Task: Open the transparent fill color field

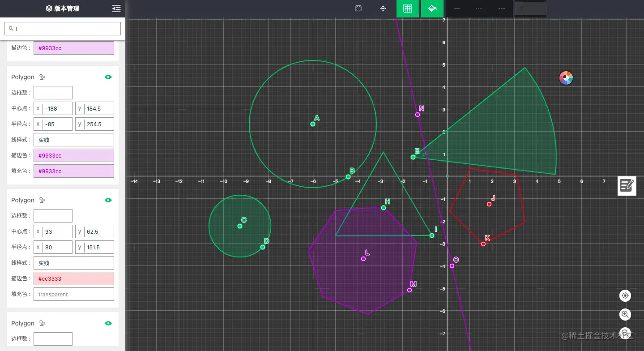Action: pos(74,294)
